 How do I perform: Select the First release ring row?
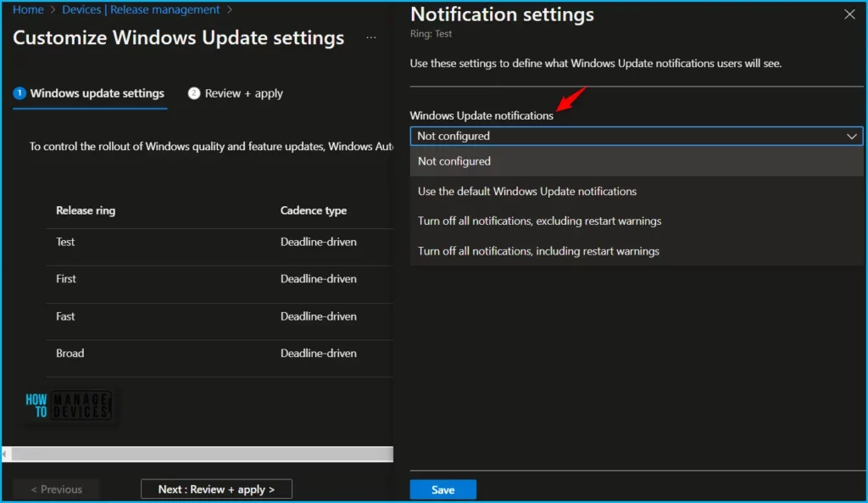pyautogui.click(x=220, y=279)
